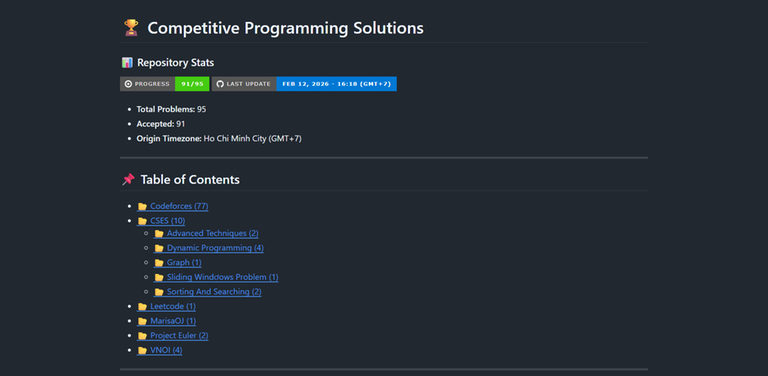Open Advanced Techniques (2) link

tap(206, 233)
